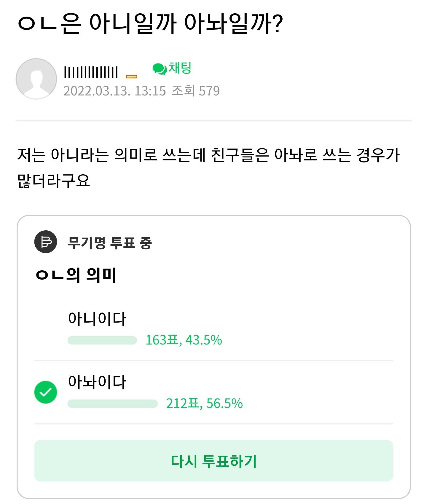This screenshot has width=427, height=504.
Task: Click the 아놔이다 result progress bar
Action: click(x=113, y=403)
